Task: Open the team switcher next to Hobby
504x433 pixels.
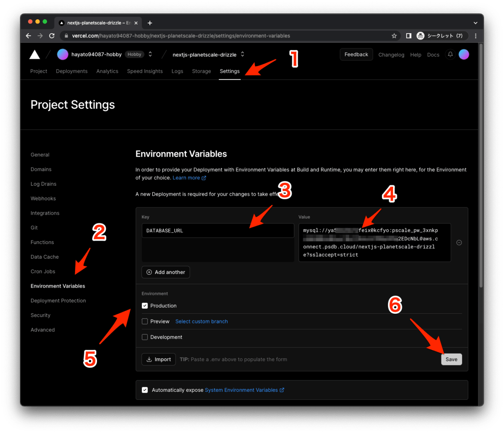Action: pos(150,54)
